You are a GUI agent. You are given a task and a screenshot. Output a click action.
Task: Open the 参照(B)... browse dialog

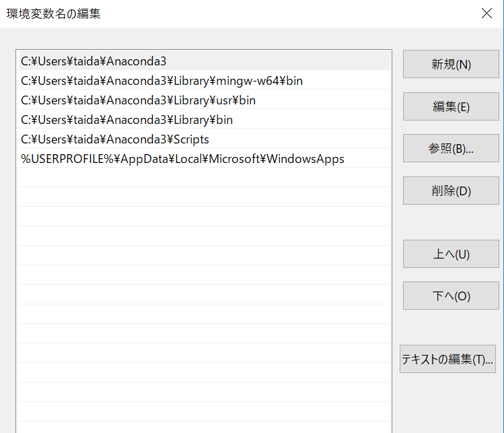click(451, 149)
